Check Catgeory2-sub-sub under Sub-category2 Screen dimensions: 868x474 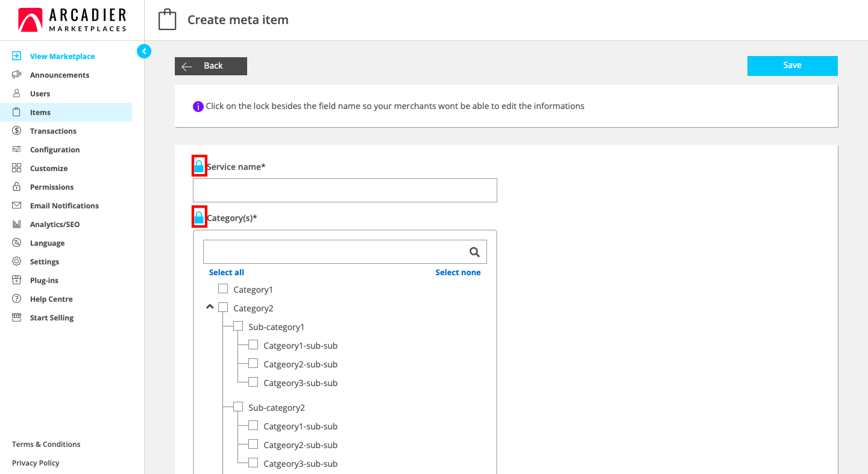253,444
